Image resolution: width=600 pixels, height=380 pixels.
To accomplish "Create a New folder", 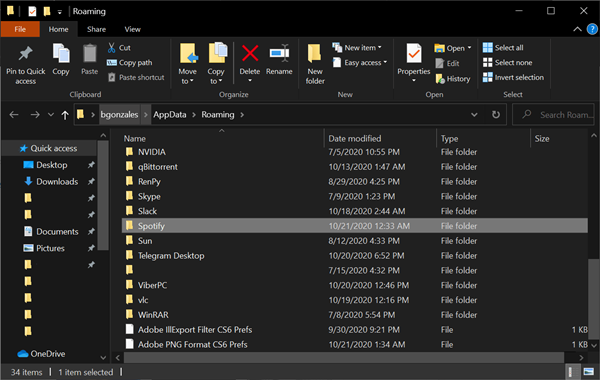I will tap(315, 64).
